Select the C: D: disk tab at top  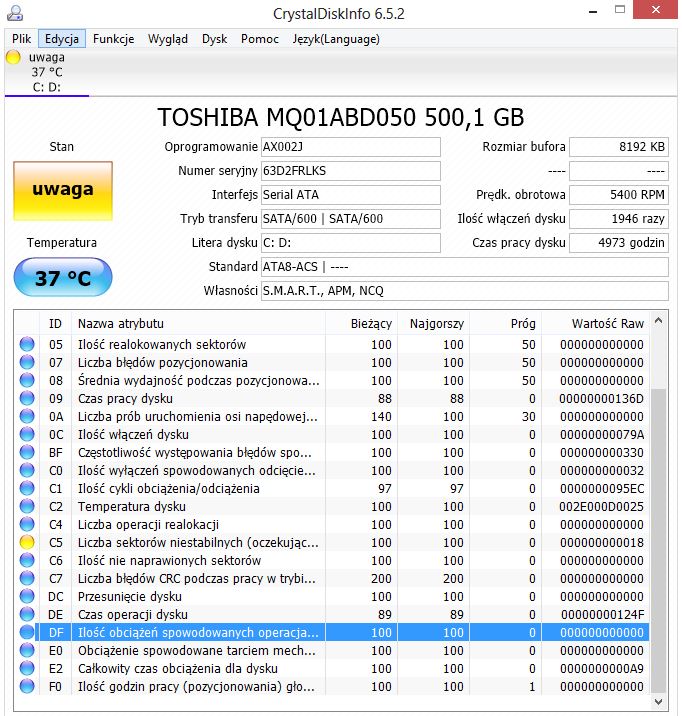point(47,72)
